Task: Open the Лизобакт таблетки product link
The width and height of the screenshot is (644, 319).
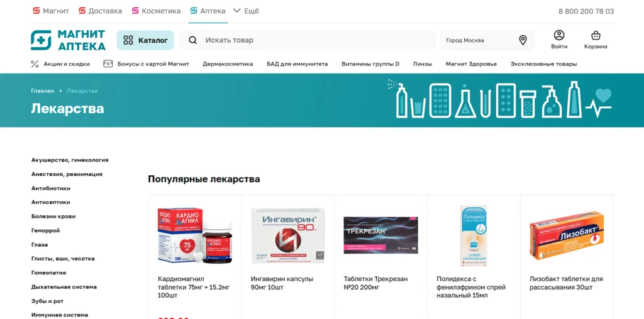Action: 566,283
